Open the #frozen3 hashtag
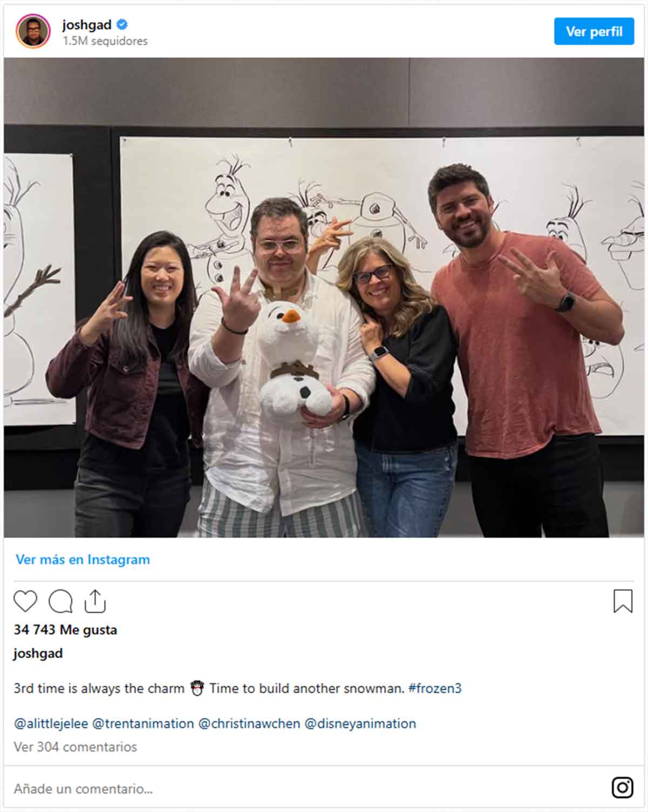Screen dimensions: 648x812 pyautogui.click(x=435, y=688)
